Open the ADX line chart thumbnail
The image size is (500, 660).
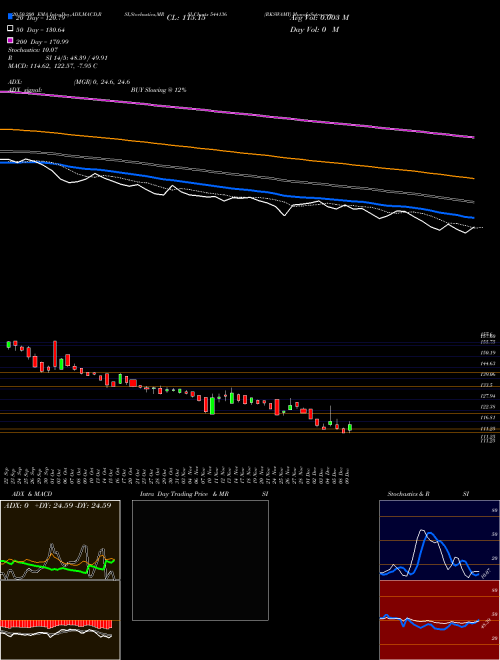click(x=60, y=540)
